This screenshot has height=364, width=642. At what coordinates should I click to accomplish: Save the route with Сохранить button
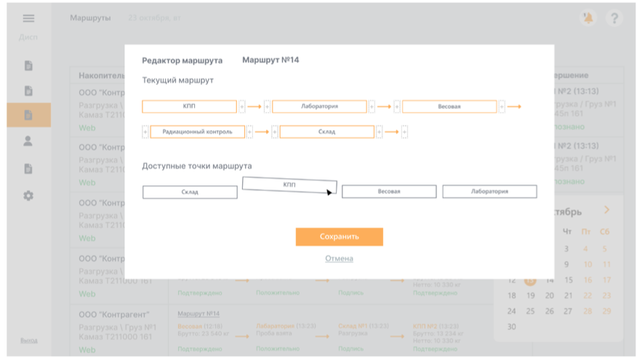click(x=340, y=237)
